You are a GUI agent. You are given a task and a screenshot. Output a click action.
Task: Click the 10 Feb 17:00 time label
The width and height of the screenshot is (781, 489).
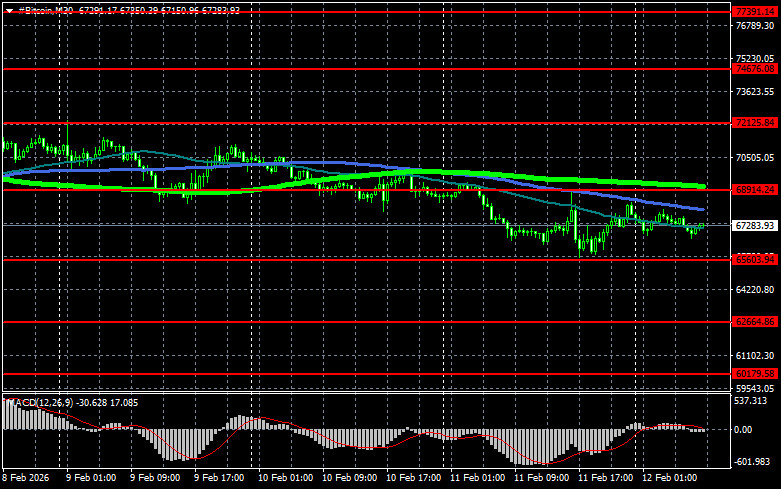coord(413,478)
